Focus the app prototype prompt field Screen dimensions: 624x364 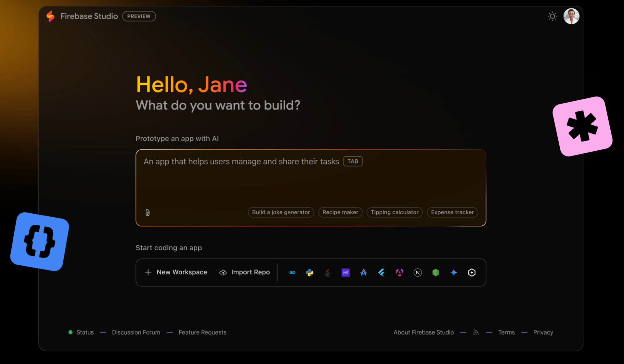coord(310,182)
